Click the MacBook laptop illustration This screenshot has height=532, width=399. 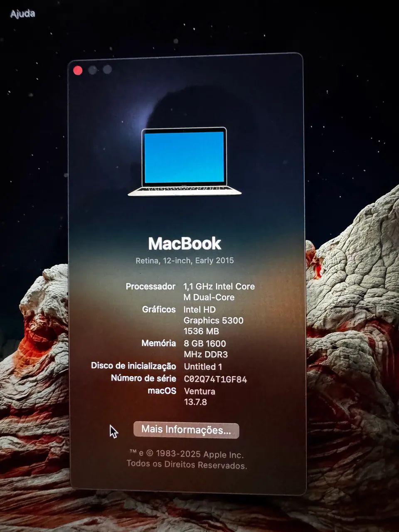[185, 161]
